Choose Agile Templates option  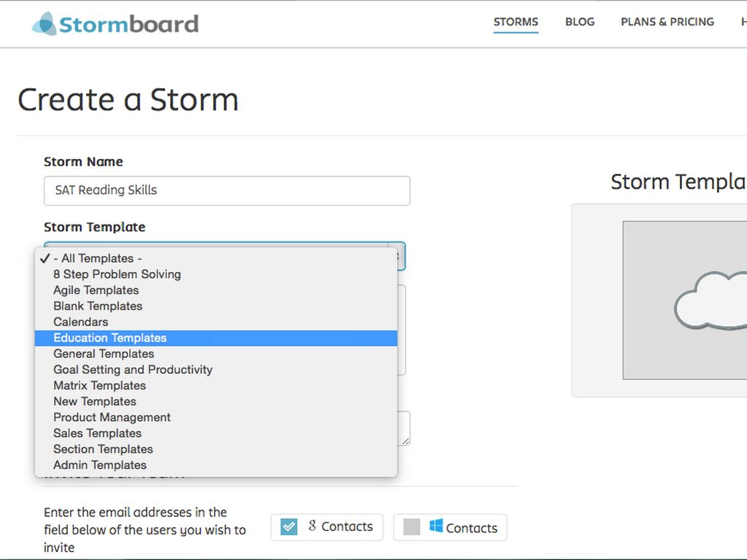96,290
